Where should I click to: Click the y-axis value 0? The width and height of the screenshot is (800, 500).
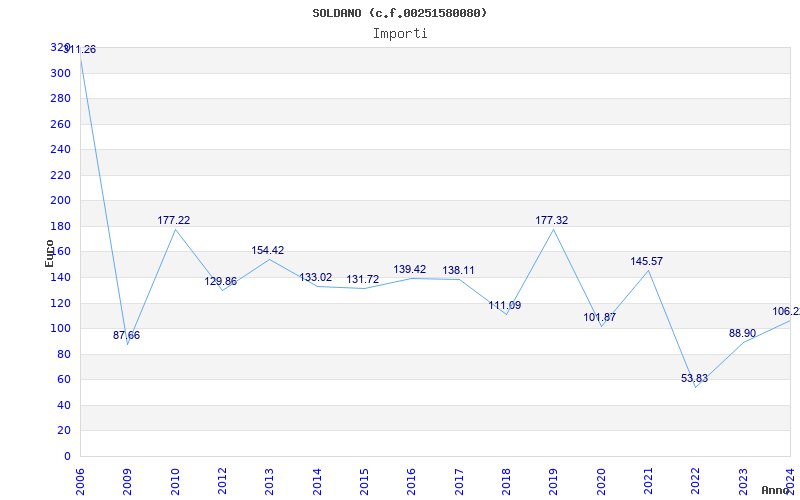tap(67, 456)
